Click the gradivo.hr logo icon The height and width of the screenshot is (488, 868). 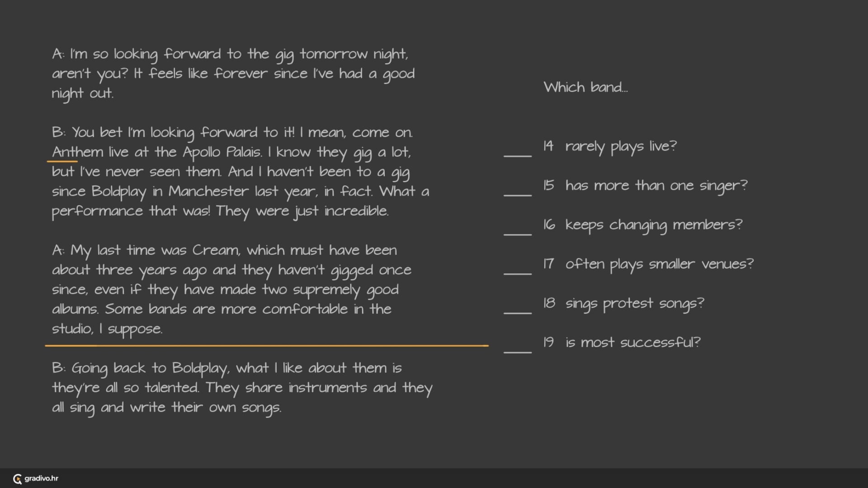click(17, 479)
